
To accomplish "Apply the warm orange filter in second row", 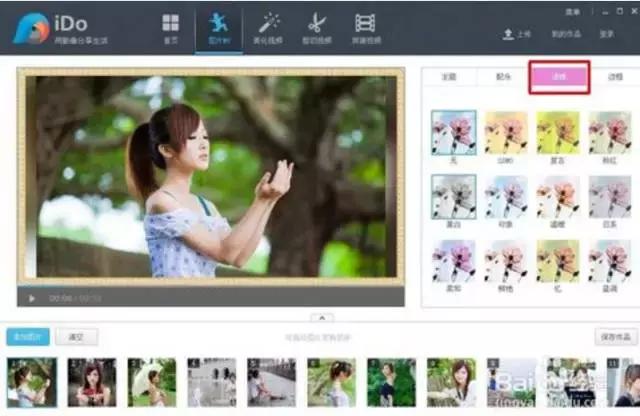I will coord(558,197).
